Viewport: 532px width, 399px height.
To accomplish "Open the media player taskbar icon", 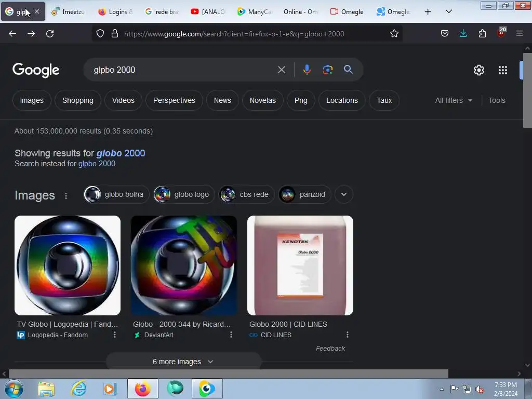I will pyautogui.click(x=110, y=389).
